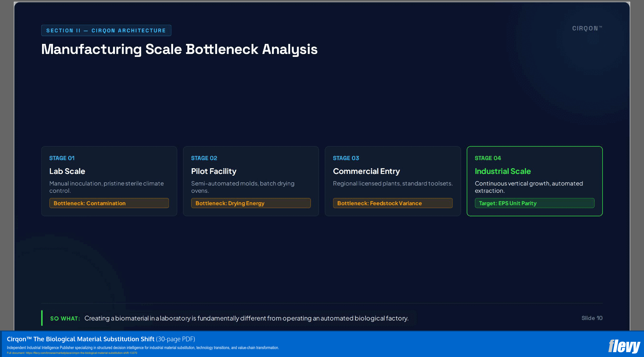Select the Continuous vertical growth description text
Viewport: 644px width, 357px height.
coord(529,187)
